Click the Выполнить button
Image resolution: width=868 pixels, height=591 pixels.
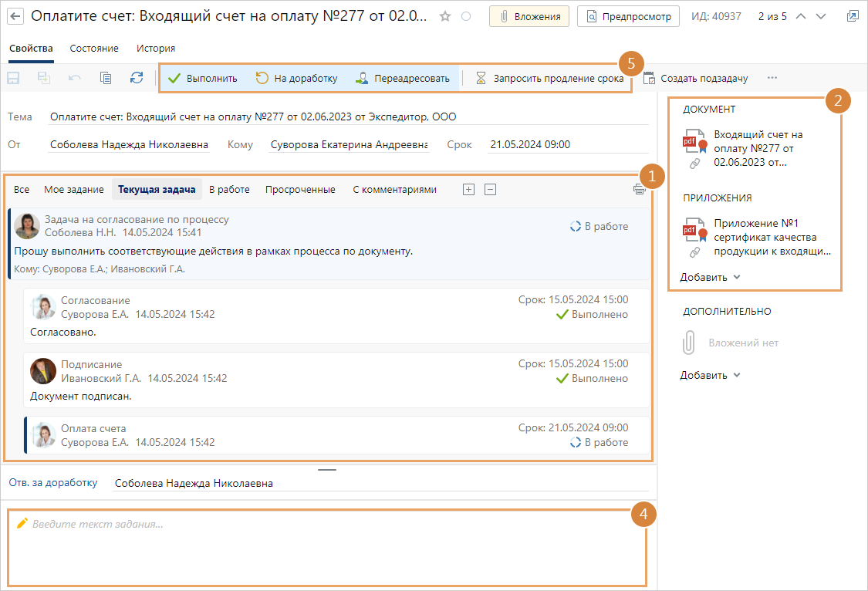click(203, 78)
